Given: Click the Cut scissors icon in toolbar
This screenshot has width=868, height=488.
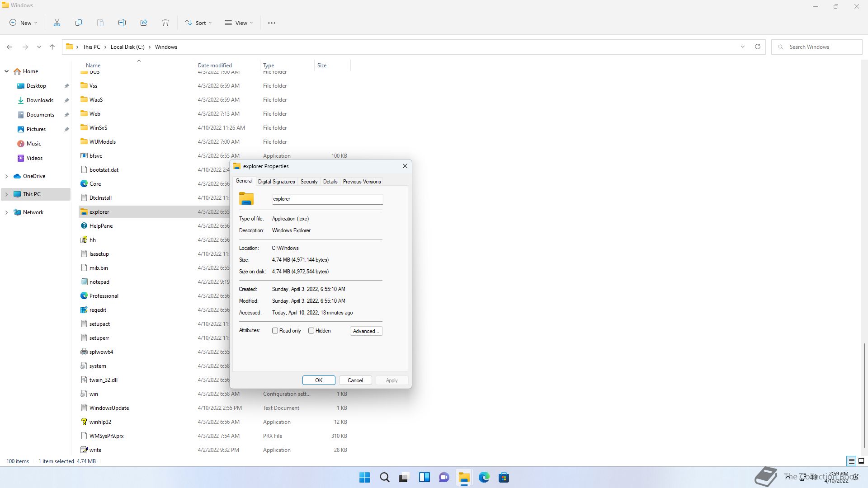Looking at the screenshot, I should (x=57, y=23).
